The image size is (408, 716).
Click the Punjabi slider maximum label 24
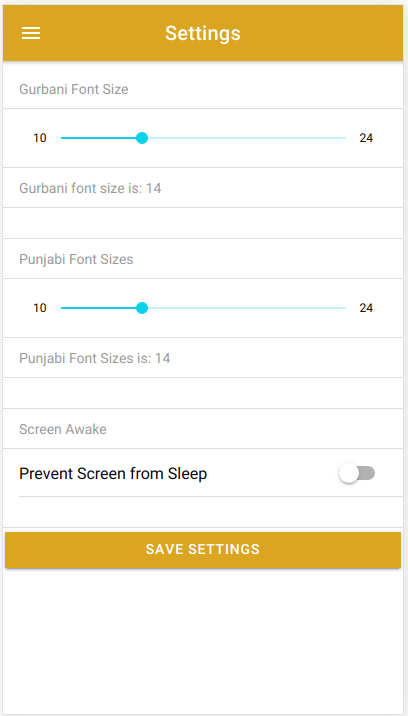tap(366, 308)
